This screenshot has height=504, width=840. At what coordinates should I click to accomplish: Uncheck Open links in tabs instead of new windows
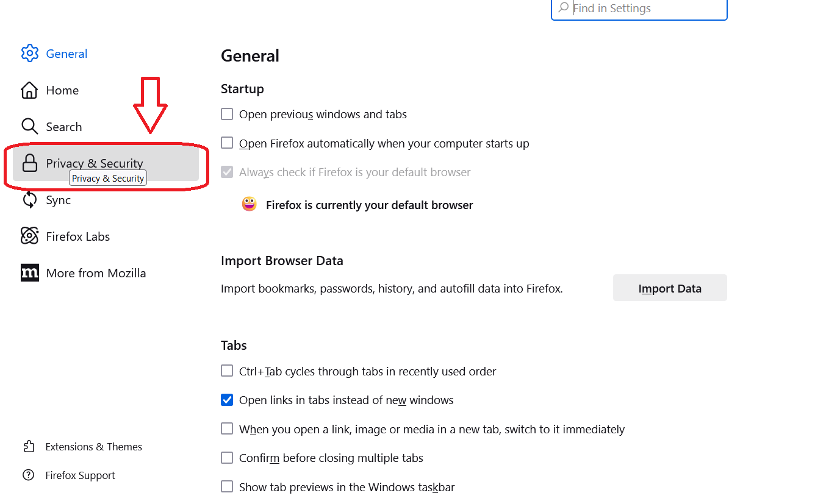coord(227,400)
